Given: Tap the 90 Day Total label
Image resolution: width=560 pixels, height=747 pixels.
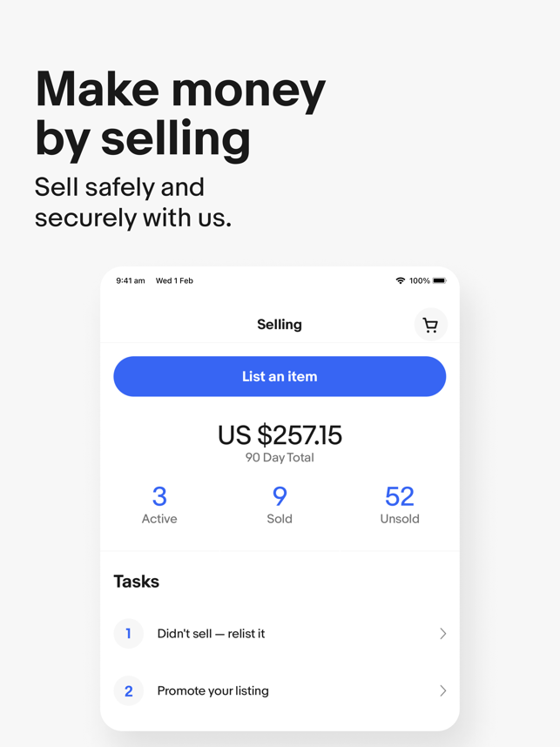Looking at the screenshot, I should [x=280, y=457].
